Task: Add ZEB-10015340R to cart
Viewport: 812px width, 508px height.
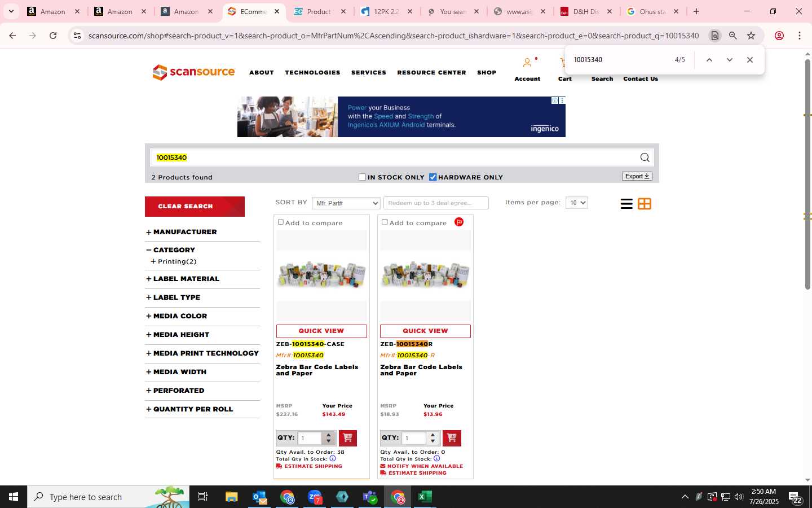Action: [x=452, y=438]
